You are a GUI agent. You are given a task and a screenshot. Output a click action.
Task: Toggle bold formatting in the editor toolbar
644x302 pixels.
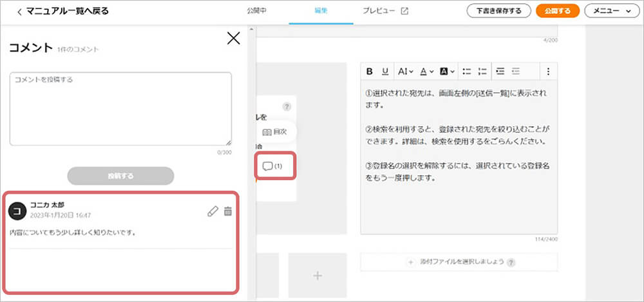coord(370,71)
